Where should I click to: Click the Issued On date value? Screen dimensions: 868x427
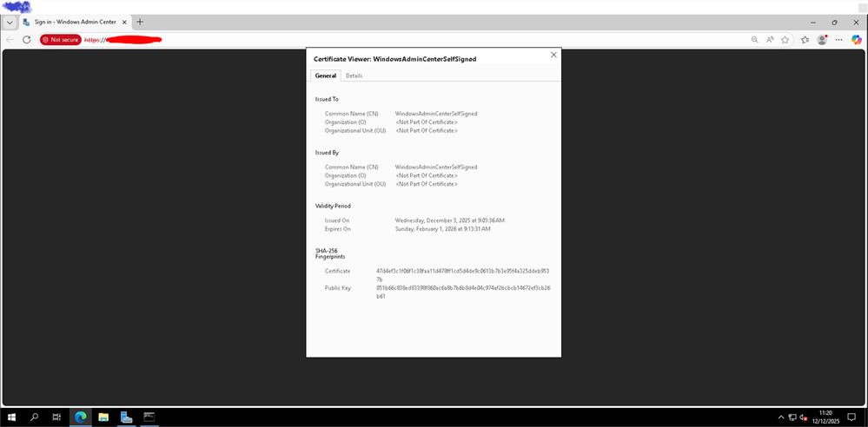[x=449, y=220]
